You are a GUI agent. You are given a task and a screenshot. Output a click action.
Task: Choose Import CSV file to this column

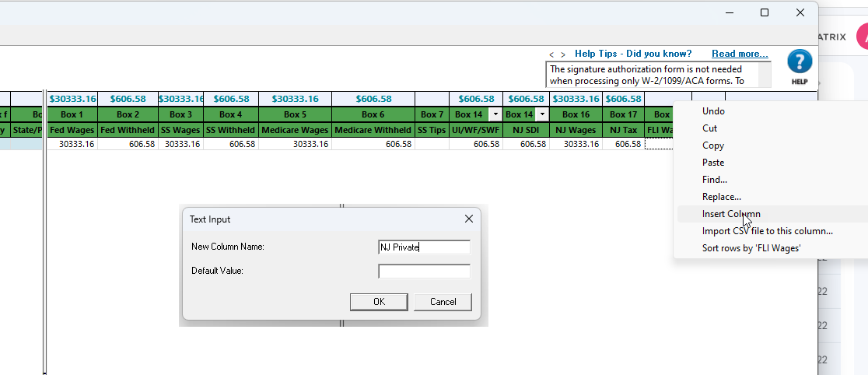[767, 231]
